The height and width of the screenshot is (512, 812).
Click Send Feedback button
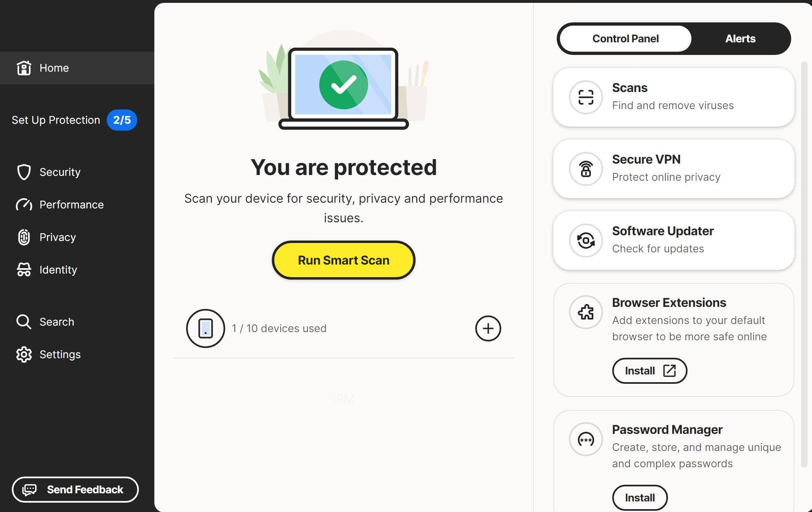75,490
